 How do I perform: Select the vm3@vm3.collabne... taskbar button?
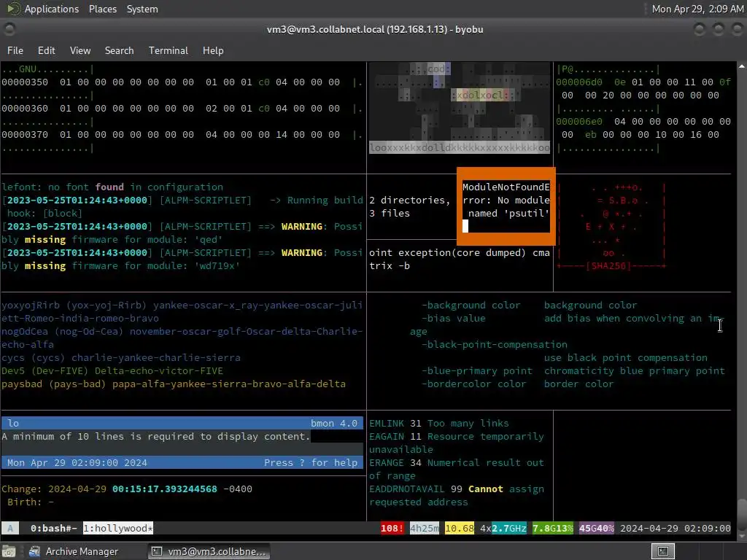pos(208,551)
